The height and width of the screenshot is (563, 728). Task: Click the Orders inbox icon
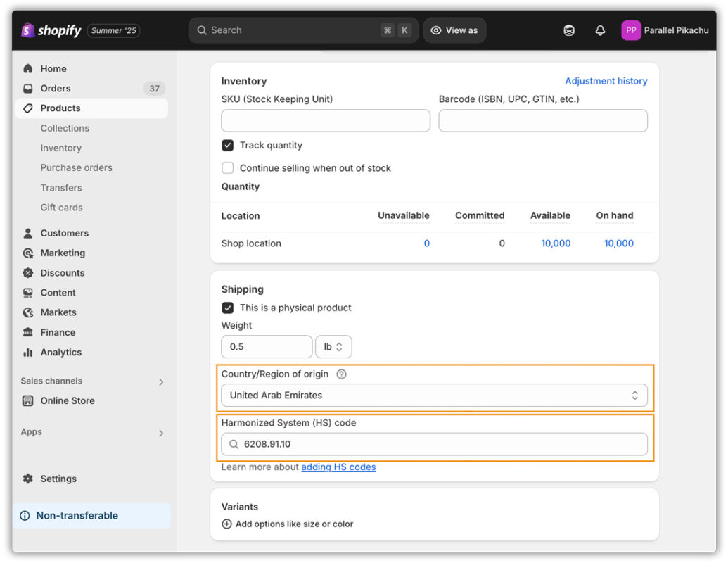point(28,88)
